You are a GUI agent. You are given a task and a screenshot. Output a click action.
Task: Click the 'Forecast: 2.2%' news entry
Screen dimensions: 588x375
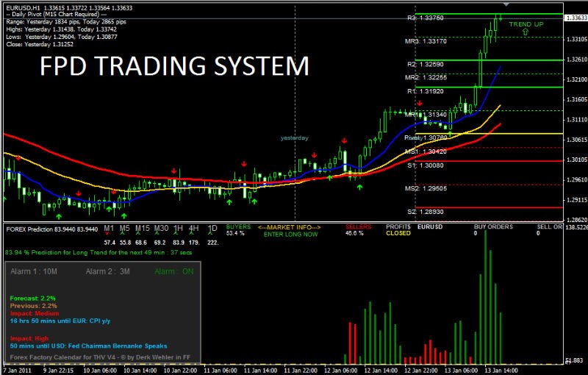32,299
